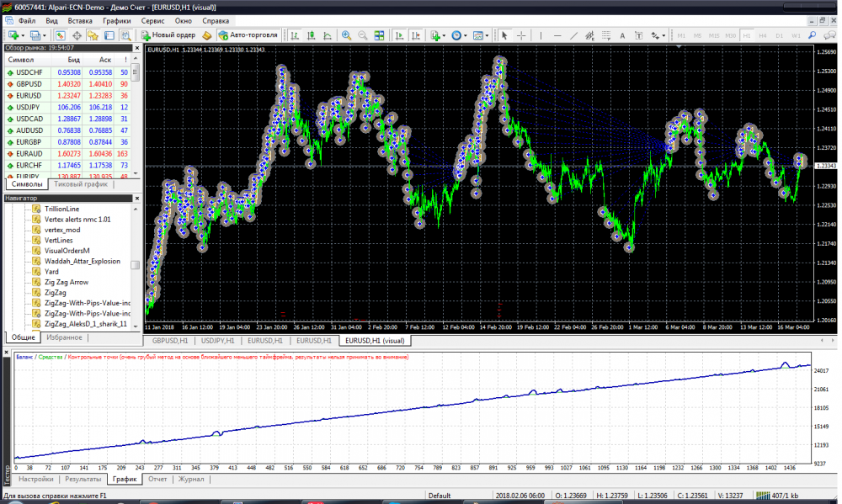The width and height of the screenshot is (842, 504).
Task: Toggle chart auto scroll icon
Action: (x=399, y=35)
